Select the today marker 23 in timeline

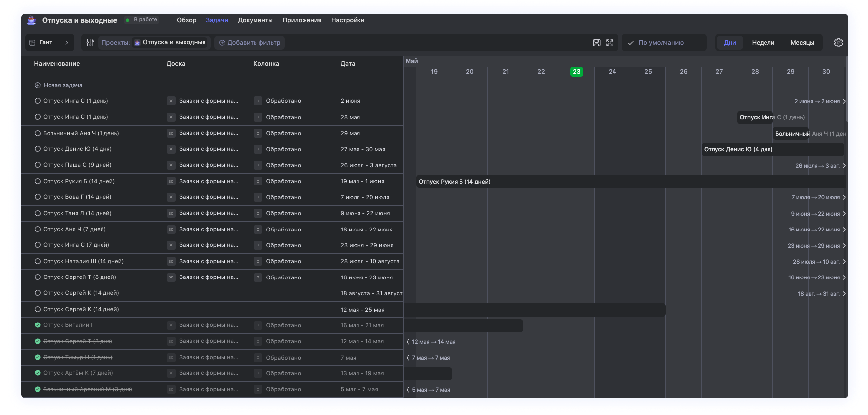pos(577,72)
